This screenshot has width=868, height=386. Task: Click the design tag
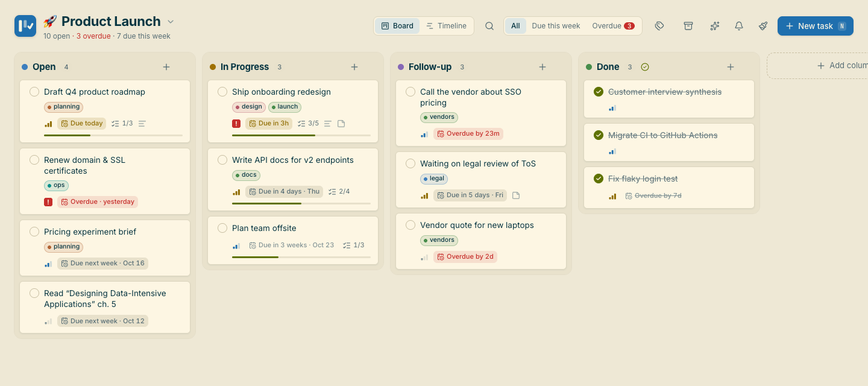pos(249,107)
